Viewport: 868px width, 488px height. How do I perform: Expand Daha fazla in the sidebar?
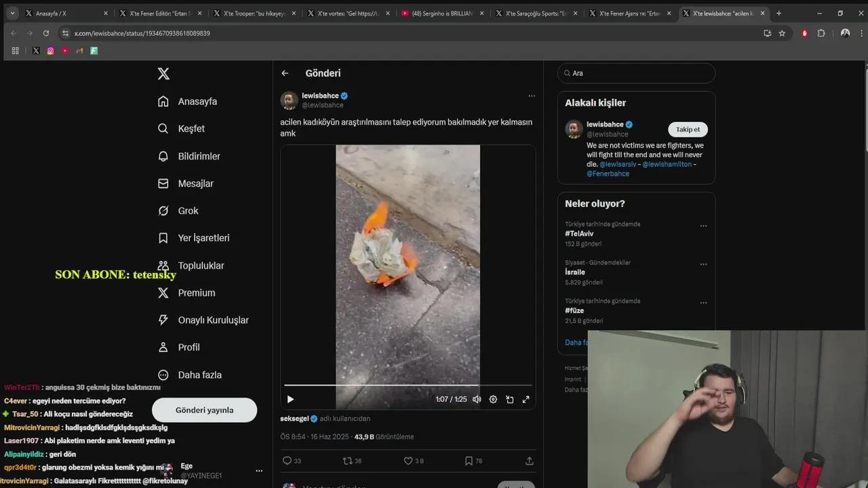199,374
